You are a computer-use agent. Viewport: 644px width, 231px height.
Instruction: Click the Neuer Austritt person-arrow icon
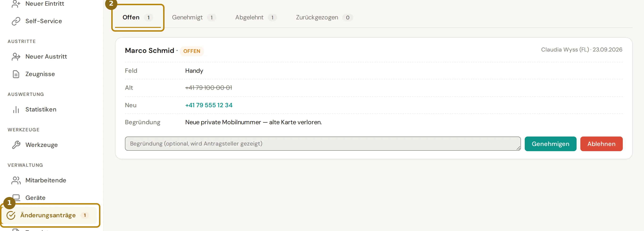16,57
